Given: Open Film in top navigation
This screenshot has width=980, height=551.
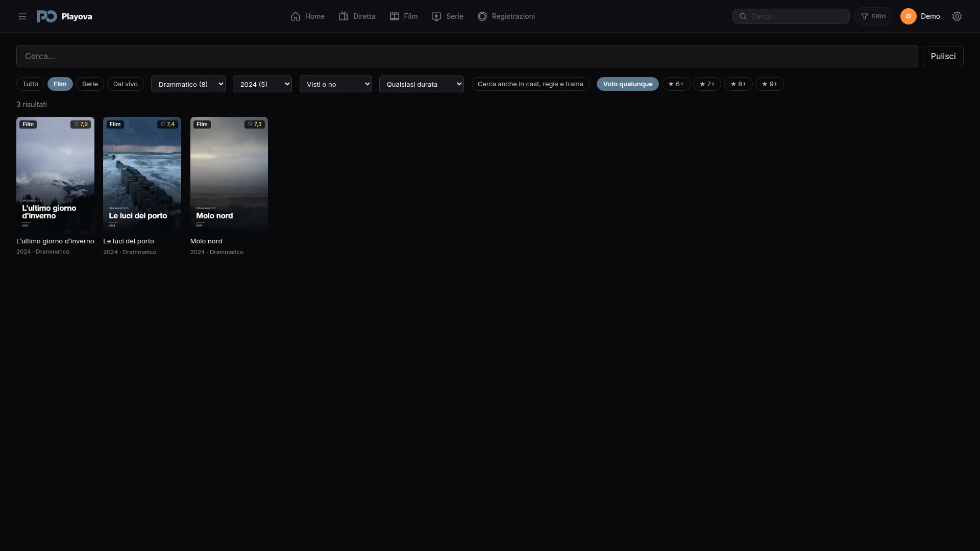Looking at the screenshot, I should 404,16.
